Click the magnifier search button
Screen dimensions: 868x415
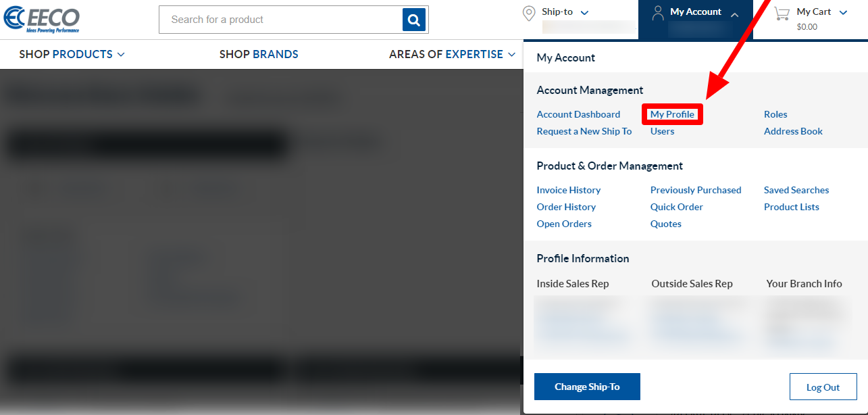413,20
